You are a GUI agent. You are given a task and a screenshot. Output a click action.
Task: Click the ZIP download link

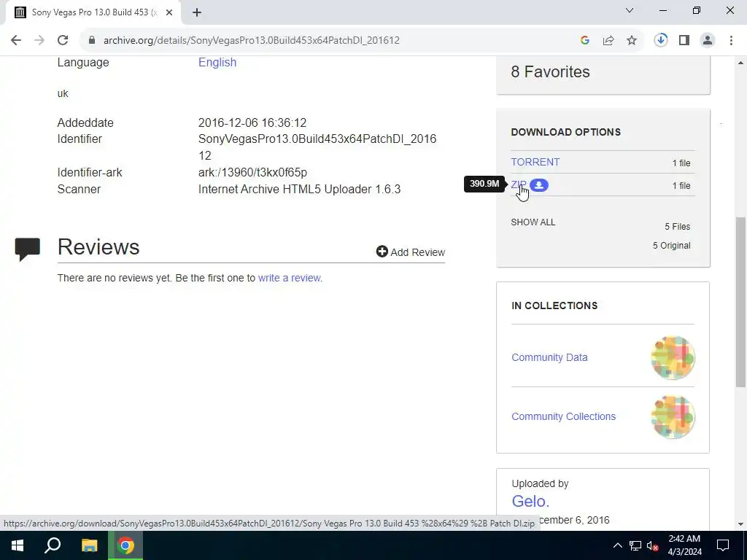click(x=519, y=184)
